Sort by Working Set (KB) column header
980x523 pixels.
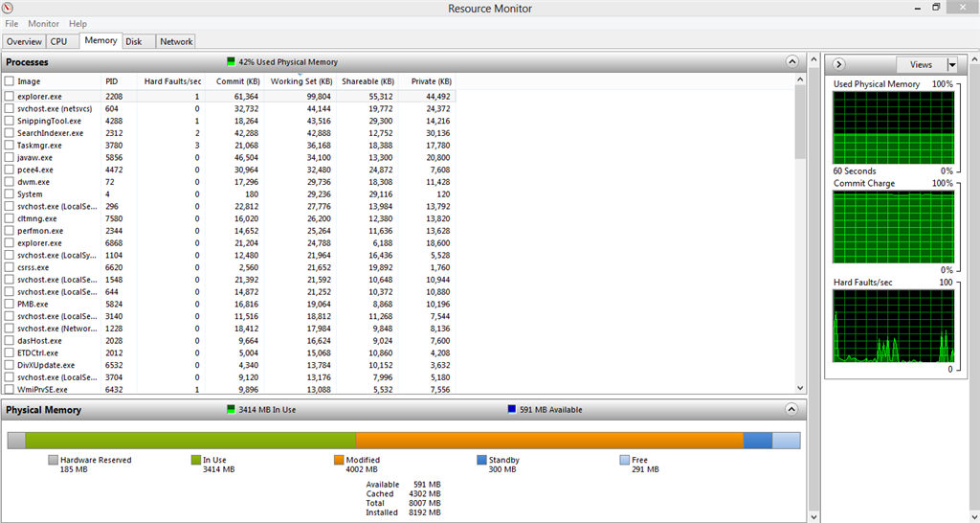click(301, 81)
